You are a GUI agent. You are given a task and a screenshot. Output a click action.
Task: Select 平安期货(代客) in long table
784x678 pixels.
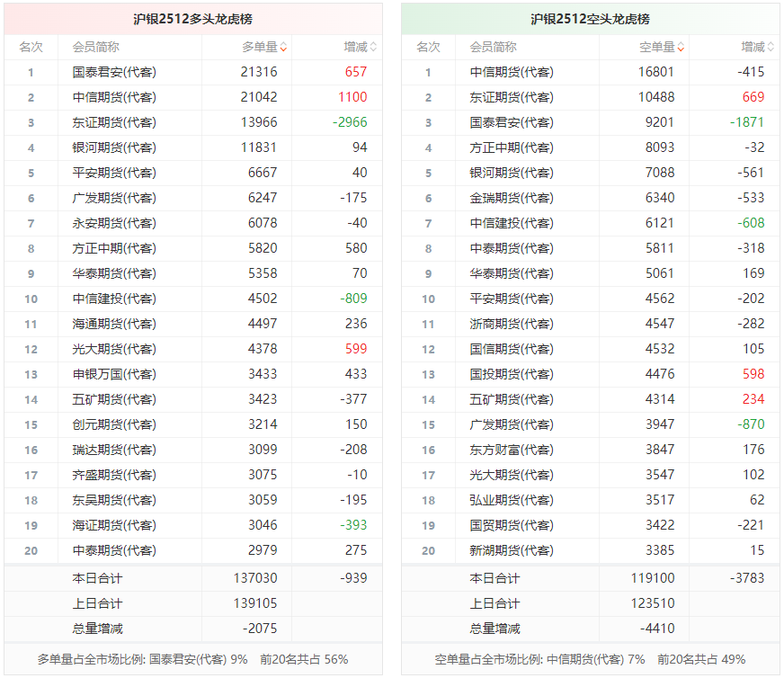point(114,173)
